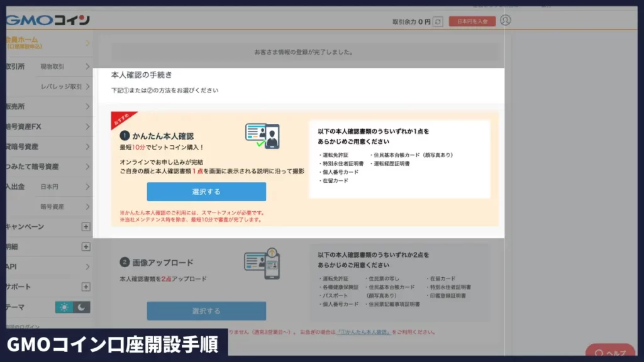The height and width of the screenshot is (362, 644).
Task: Open 販売所 sidebar item
Action: click(15, 106)
